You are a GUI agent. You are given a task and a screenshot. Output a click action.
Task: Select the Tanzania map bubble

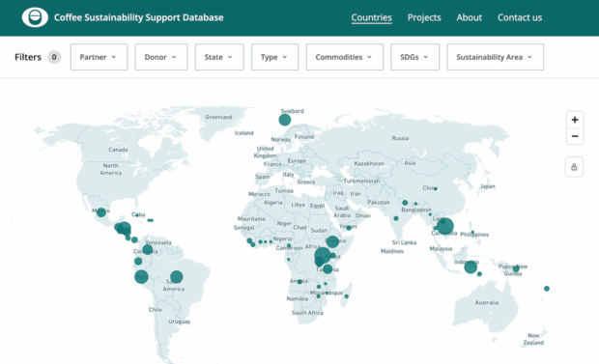328,268
